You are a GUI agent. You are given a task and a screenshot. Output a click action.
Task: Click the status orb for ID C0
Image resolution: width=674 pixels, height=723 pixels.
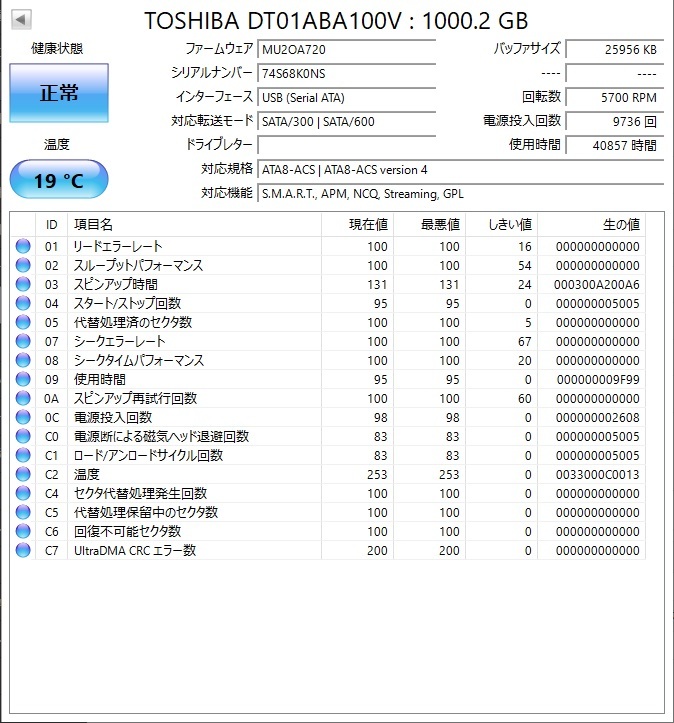[x=23, y=436]
